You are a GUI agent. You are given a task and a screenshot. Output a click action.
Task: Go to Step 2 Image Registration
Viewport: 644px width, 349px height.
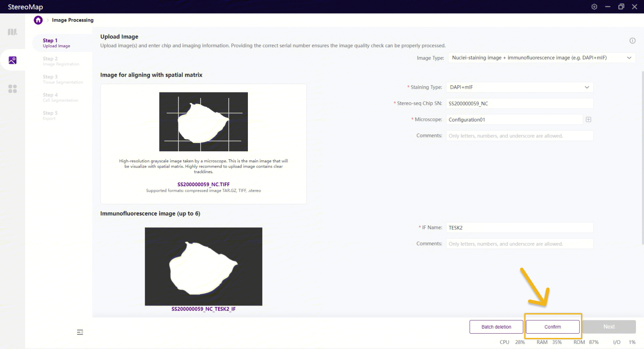(x=60, y=61)
